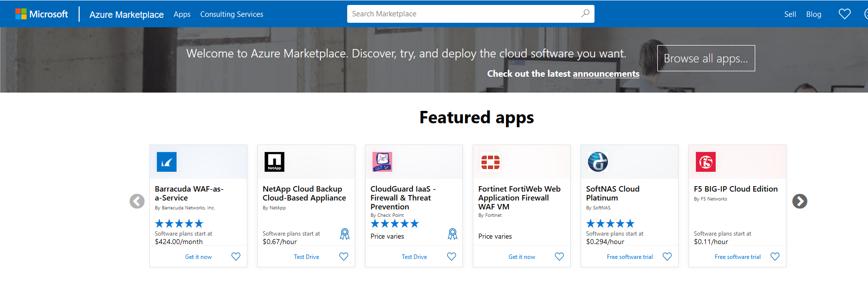Click the Microsoft logo

42,14
